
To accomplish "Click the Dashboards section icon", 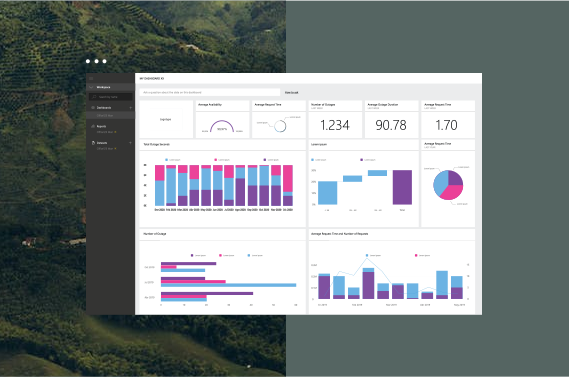I will tap(93, 108).
